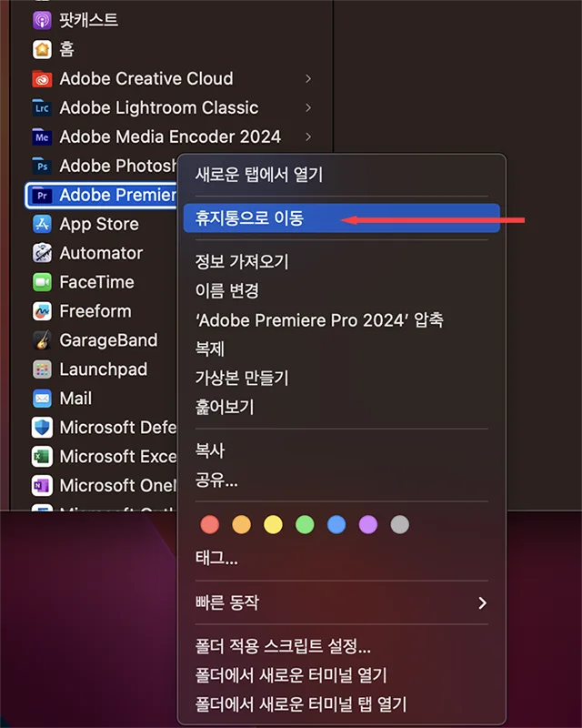The width and height of the screenshot is (582, 728).
Task: Open the 빠른 동작 submenu arrow
Action: [x=483, y=602]
